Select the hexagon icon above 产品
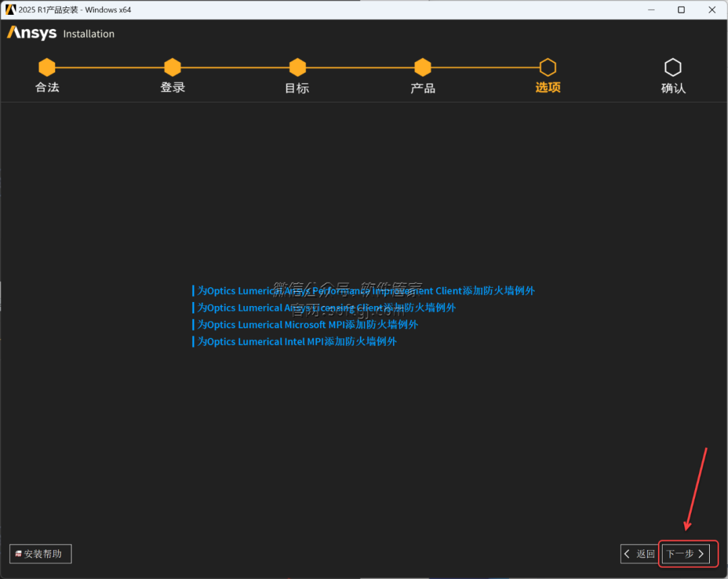This screenshot has height=579, width=728. [423, 67]
